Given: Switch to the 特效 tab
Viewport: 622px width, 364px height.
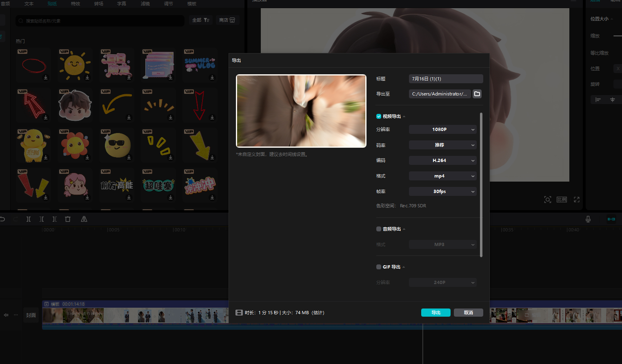Looking at the screenshot, I should [76, 4].
